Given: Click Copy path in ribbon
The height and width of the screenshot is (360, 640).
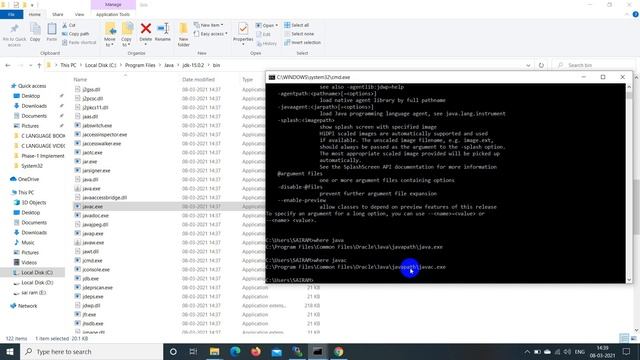Looking at the screenshot, I should [76, 34].
